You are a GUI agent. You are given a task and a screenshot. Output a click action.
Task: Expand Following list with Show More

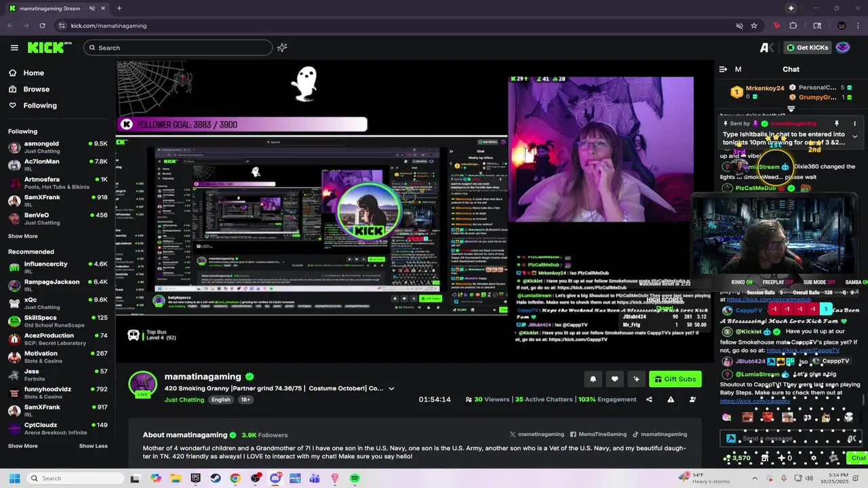pyautogui.click(x=23, y=236)
